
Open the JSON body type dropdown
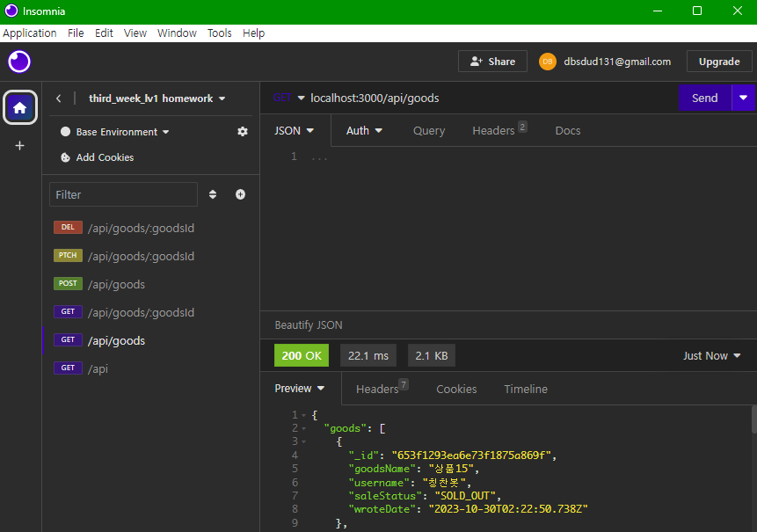(294, 131)
